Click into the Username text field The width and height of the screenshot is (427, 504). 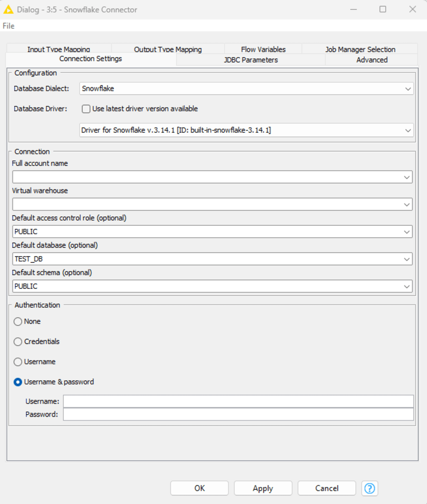[238, 401]
